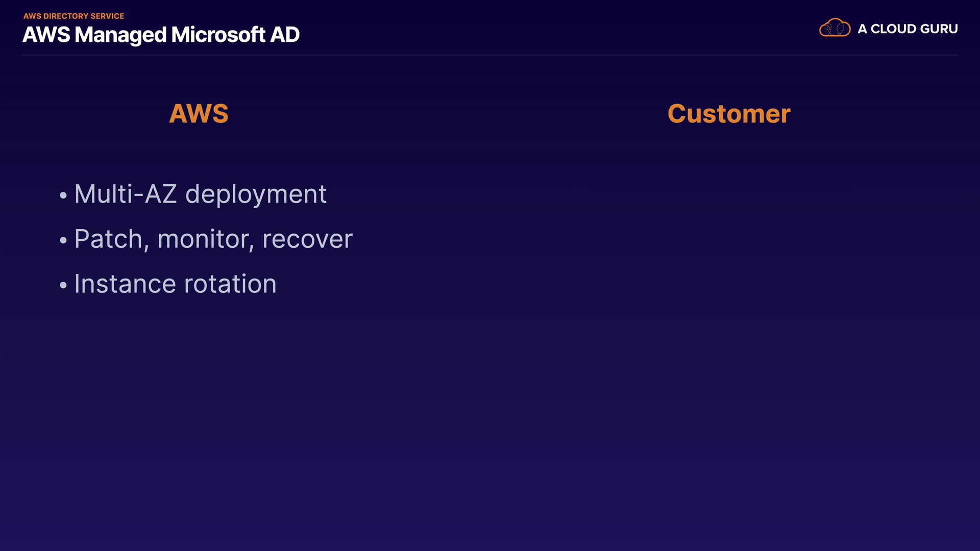The image size is (980, 551).
Task: Click the bullet dot before "Instance rotation"
Action: pos(63,285)
